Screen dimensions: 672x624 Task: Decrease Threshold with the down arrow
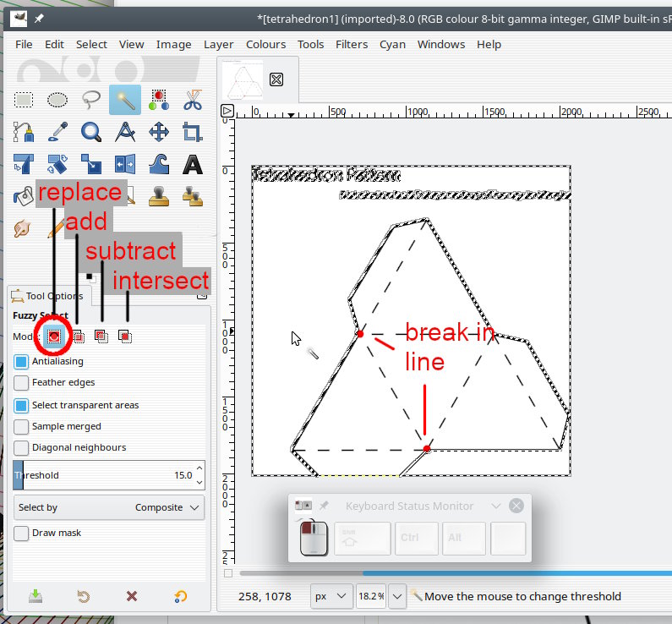pos(199,483)
